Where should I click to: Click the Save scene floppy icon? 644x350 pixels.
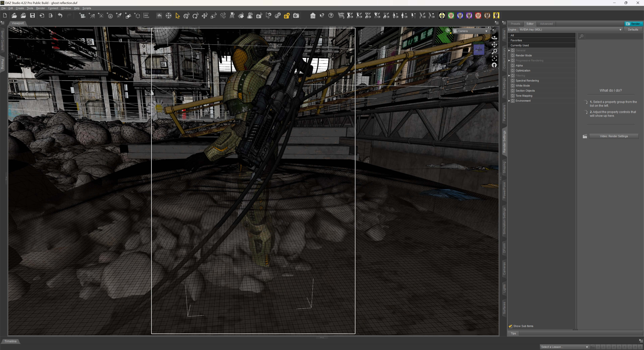coord(33,15)
